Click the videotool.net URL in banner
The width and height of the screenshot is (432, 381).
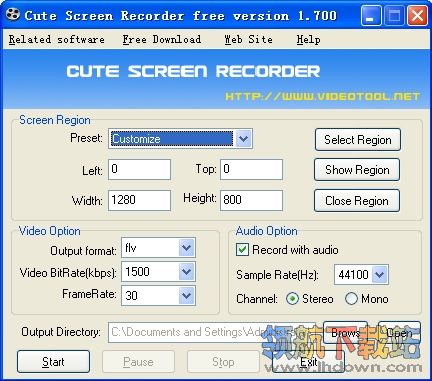pos(322,97)
